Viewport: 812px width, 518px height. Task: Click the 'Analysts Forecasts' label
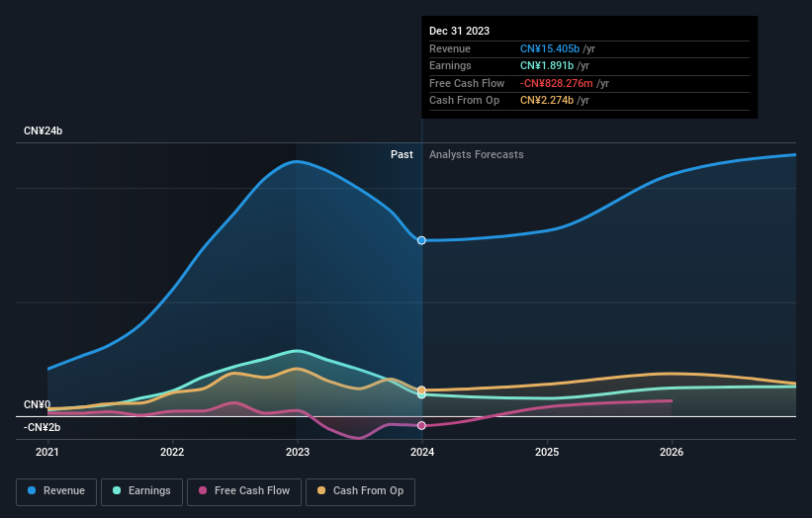click(x=476, y=154)
